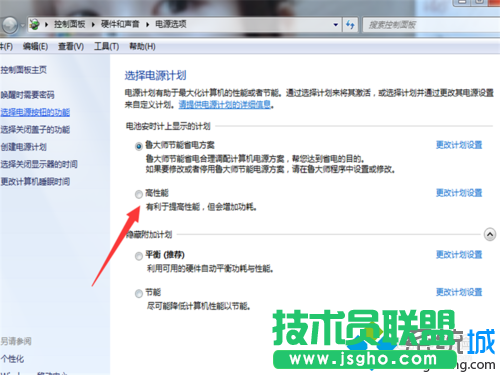Image resolution: width=500 pixels, height=375 pixels.
Task: Open the recent pages dropdown beside back button
Action: 22,25
